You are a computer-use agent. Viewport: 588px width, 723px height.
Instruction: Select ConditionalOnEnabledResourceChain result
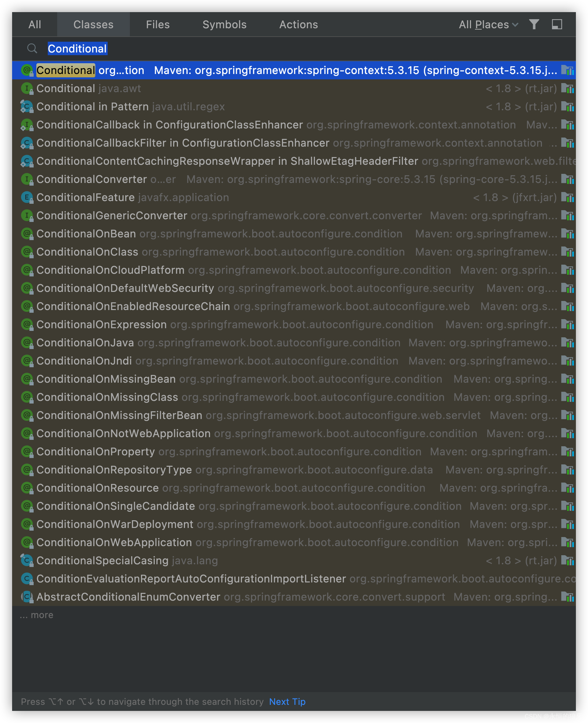(x=294, y=306)
